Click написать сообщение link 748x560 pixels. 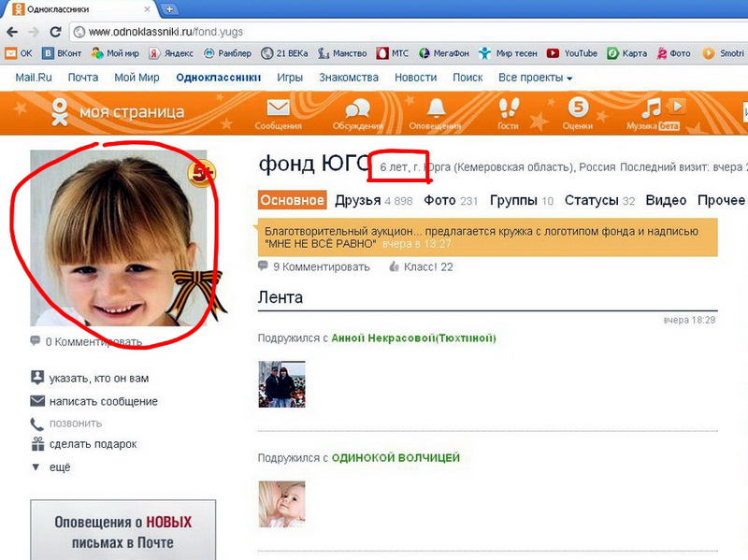point(104,401)
